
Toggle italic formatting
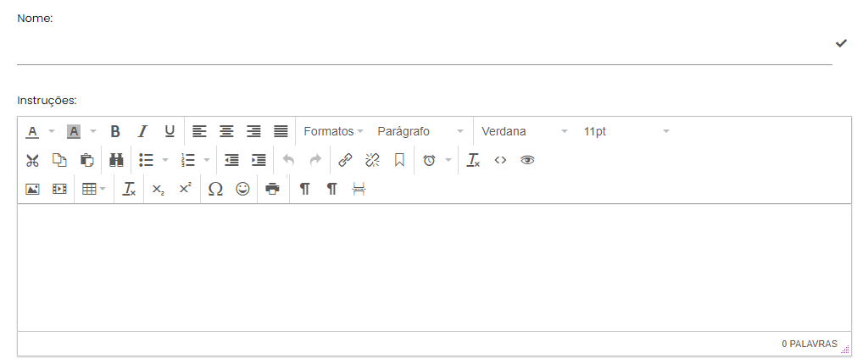coord(142,132)
